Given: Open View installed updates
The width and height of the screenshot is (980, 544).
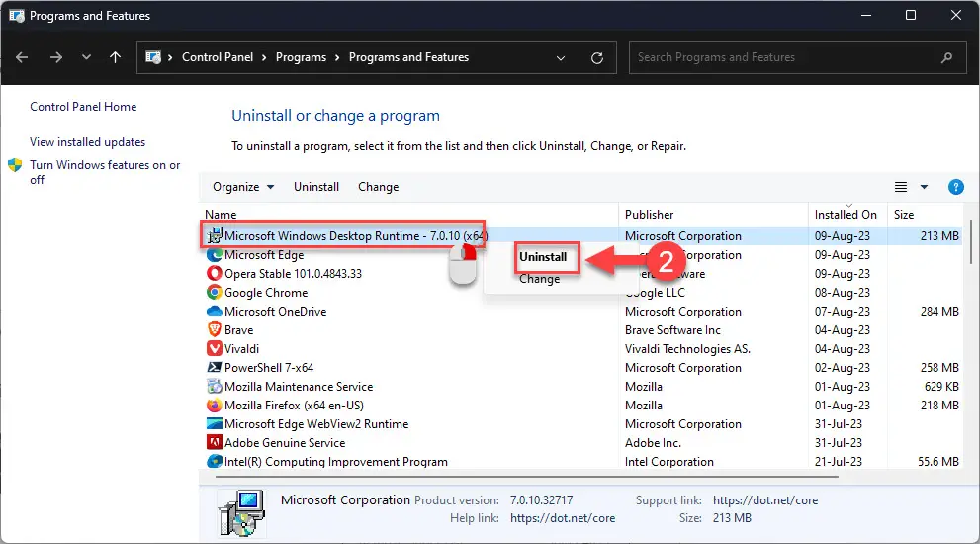Looking at the screenshot, I should (x=87, y=142).
